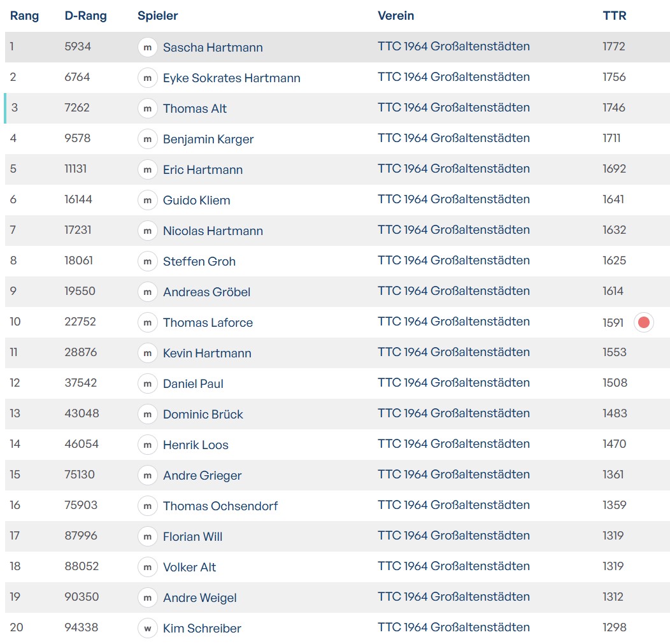Viewport: 670px width, 644px height.
Task: Open Thomas Laforce's player profile
Action: [208, 322]
